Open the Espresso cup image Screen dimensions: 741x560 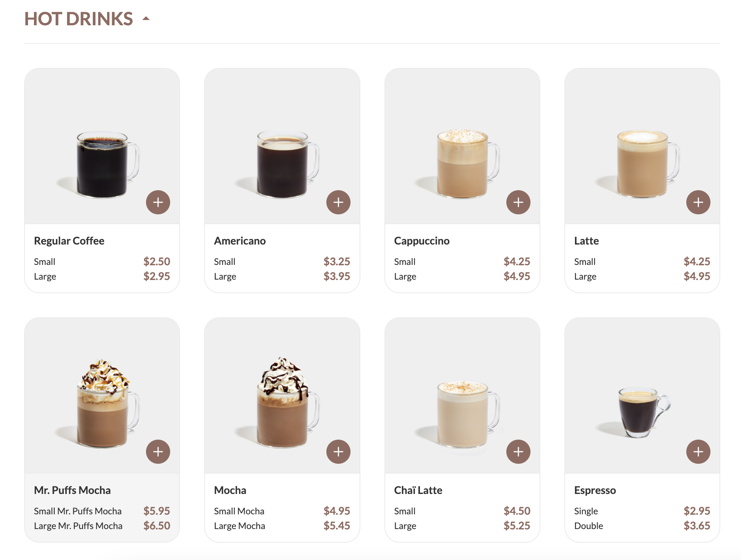click(642, 395)
